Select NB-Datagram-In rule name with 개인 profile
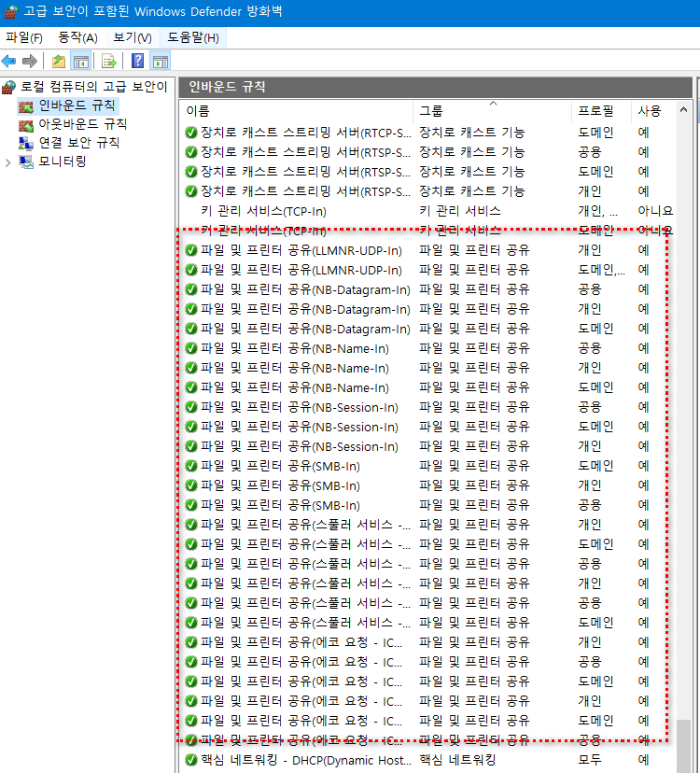700x773 pixels. click(x=305, y=309)
